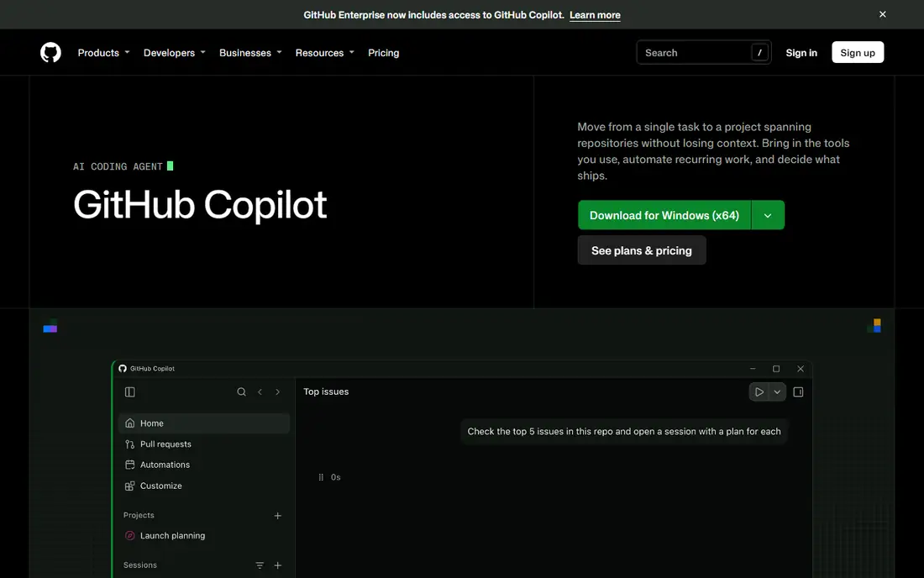Open the Pricing page
The image size is (924, 578).
384,52
